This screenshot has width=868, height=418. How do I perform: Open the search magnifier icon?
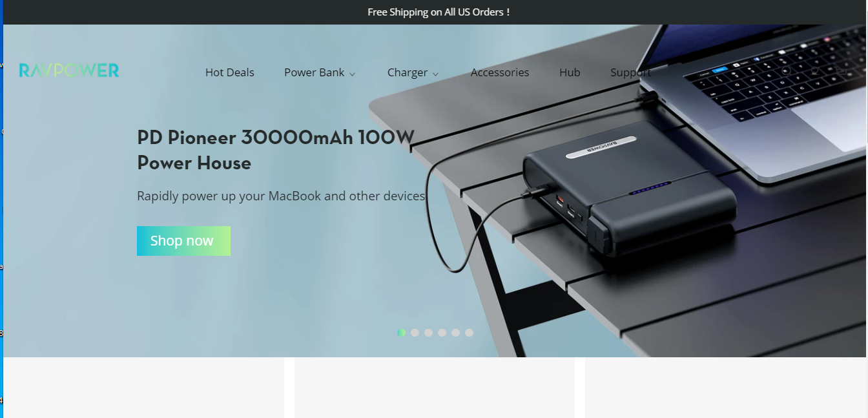tap(787, 70)
